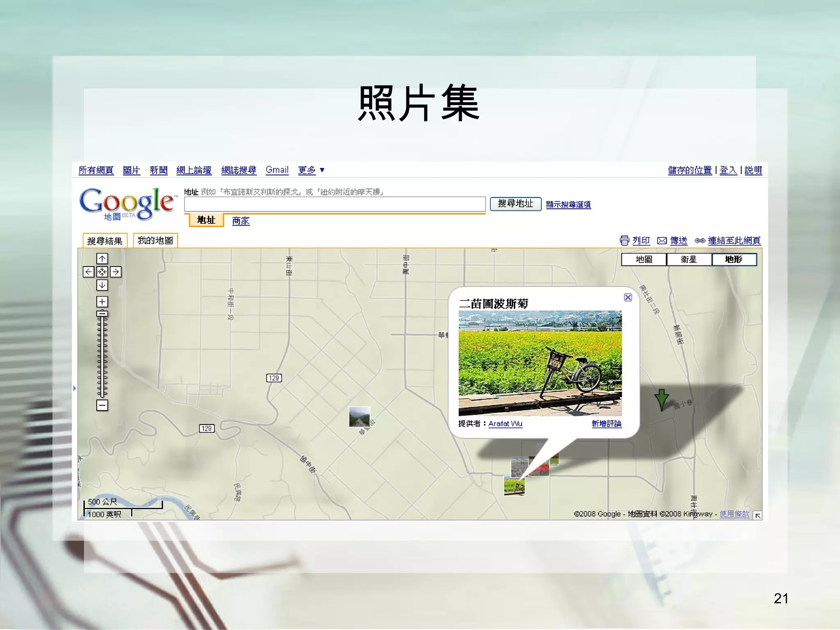The height and width of the screenshot is (630, 840).
Task: Click the 列印 print link
Action: click(x=641, y=240)
